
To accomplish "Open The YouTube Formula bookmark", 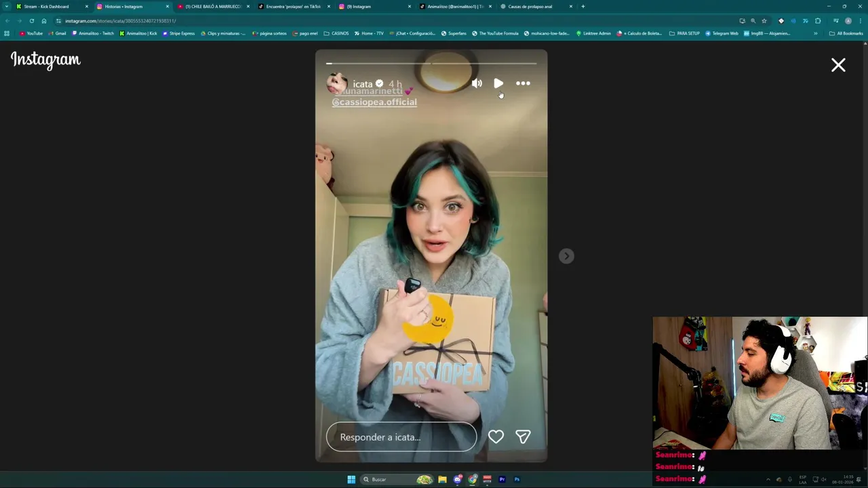I will [495, 33].
